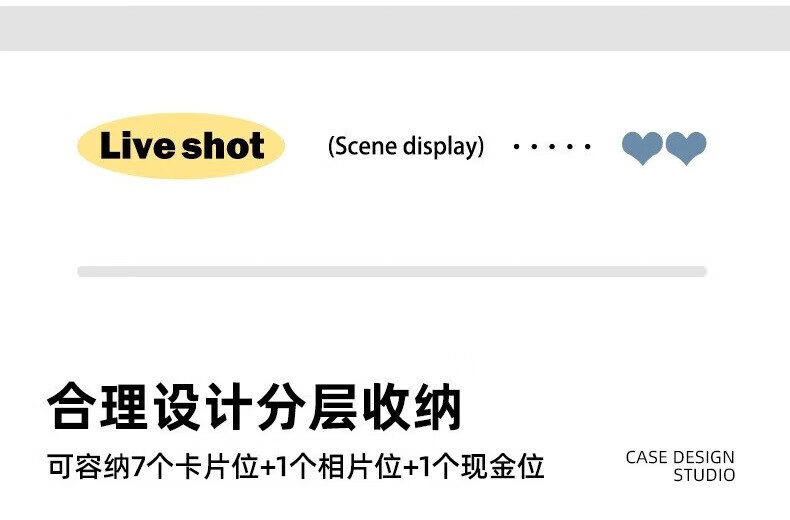Click the second dot in the dotted row
This screenshot has height=520, width=790.
click(x=534, y=147)
